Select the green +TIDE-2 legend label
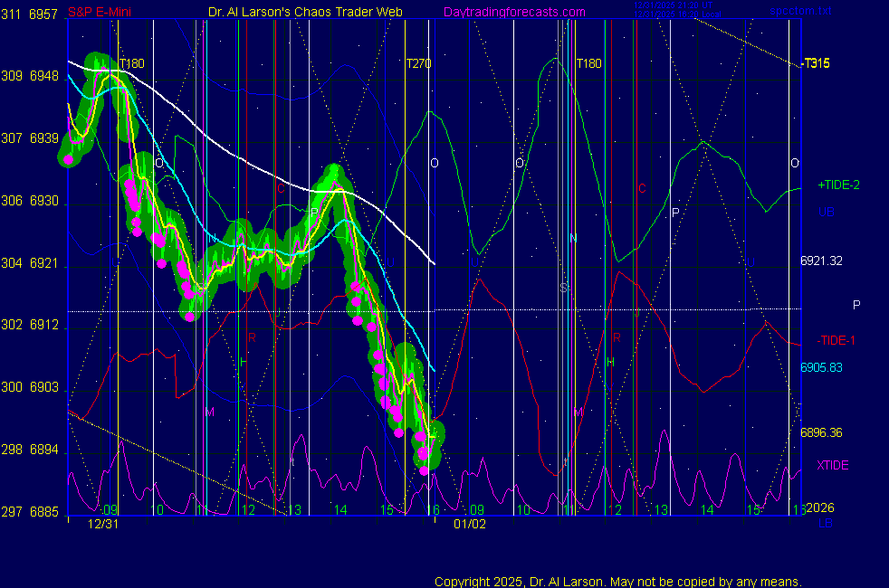Viewport: 889px width, 588px height. (838, 185)
